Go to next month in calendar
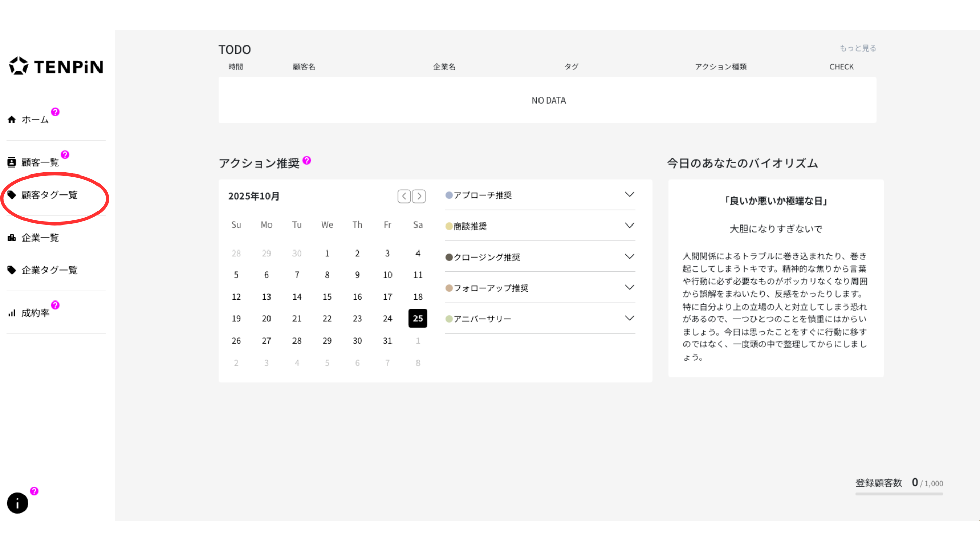This screenshot has width=980, height=551. (x=419, y=196)
